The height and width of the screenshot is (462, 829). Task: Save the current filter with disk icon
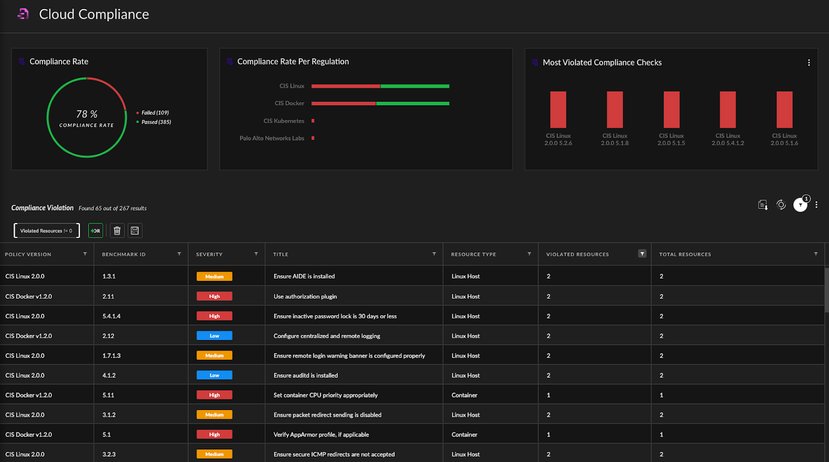tap(135, 230)
